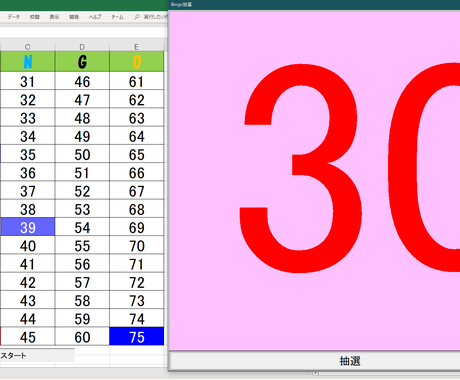Image resolution: width=460 pixels, height=380 pixels.
Task: Select cell with number 36
Action: click(x=28, y=173)
